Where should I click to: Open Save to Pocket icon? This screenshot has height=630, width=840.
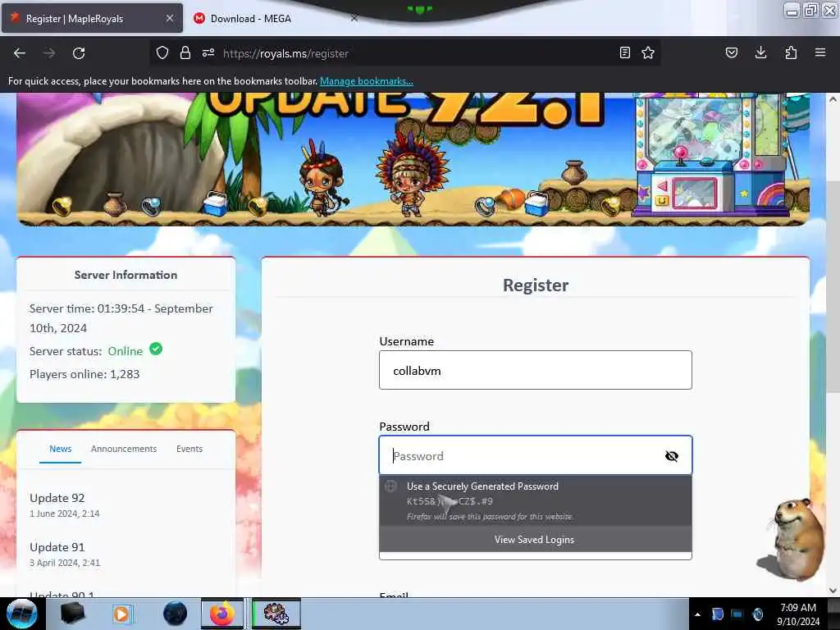tap(731, 52)
